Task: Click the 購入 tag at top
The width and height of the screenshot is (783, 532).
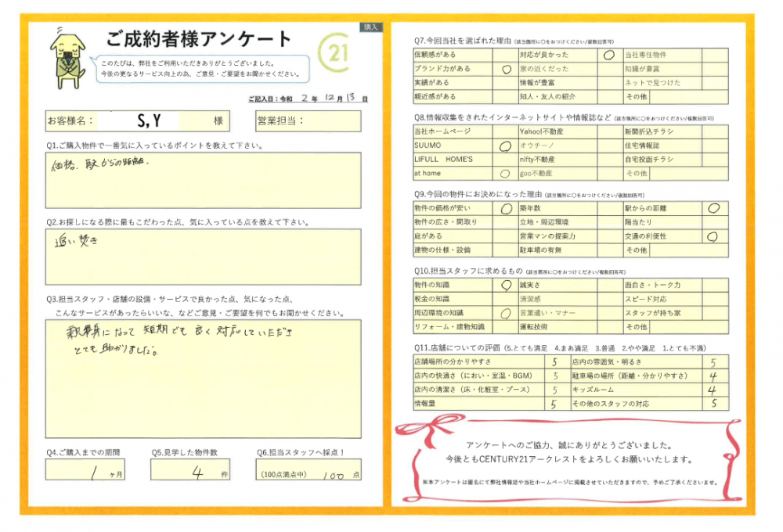Action: (371, 27)
